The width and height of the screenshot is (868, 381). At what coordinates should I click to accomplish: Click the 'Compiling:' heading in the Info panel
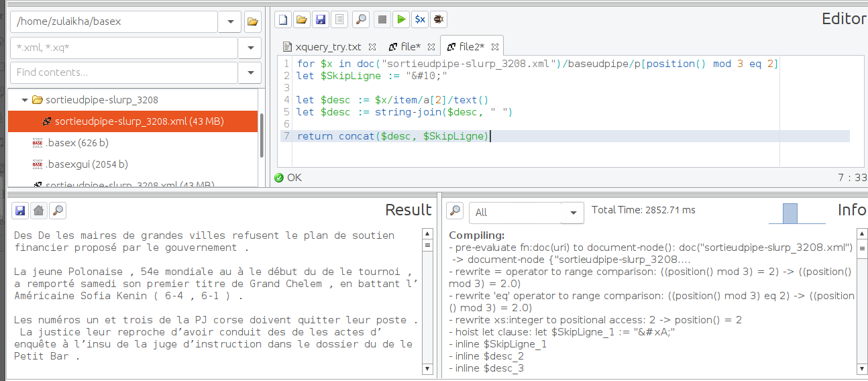476,235
